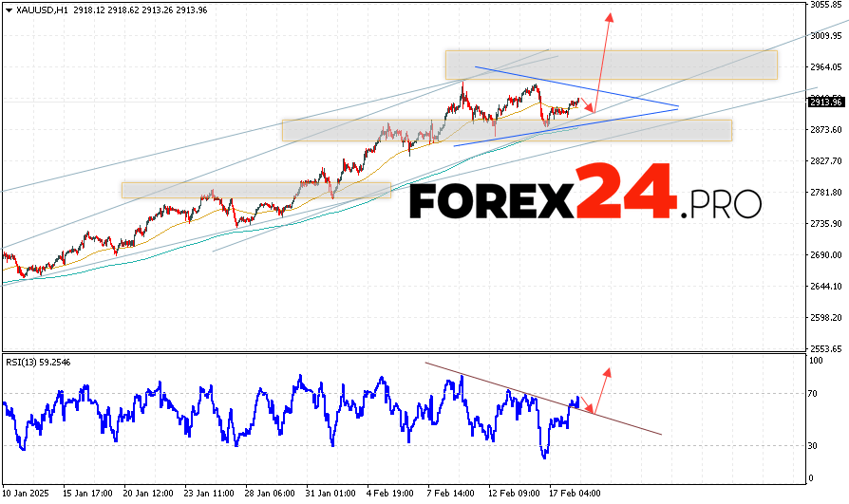Select the upper resistance zone rectangle near 2964

point(612,65)
